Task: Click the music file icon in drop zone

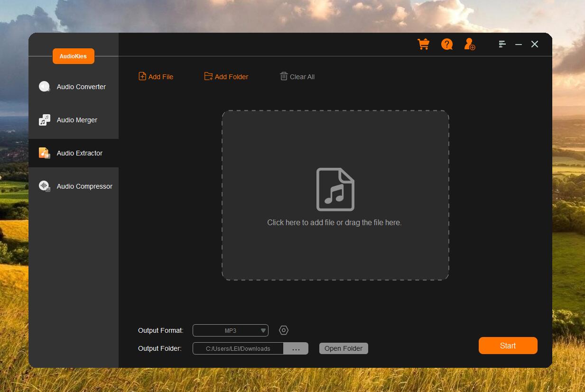Action: coord(335,189)
